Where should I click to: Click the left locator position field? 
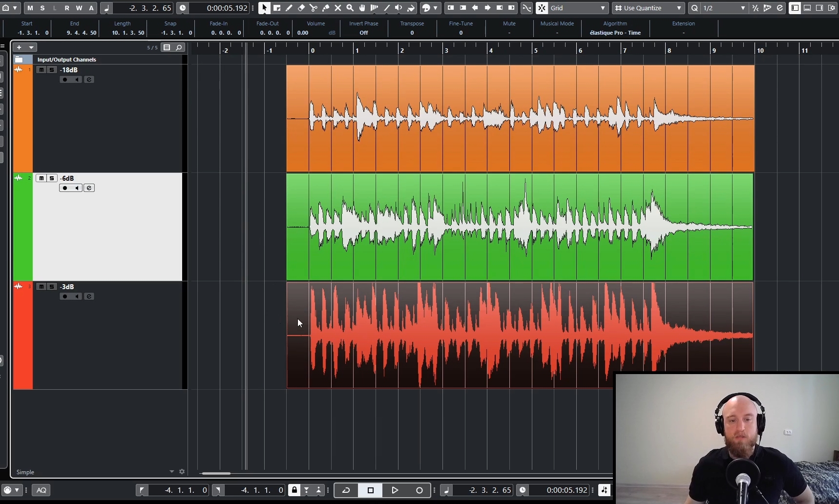(x=179, y=490)
